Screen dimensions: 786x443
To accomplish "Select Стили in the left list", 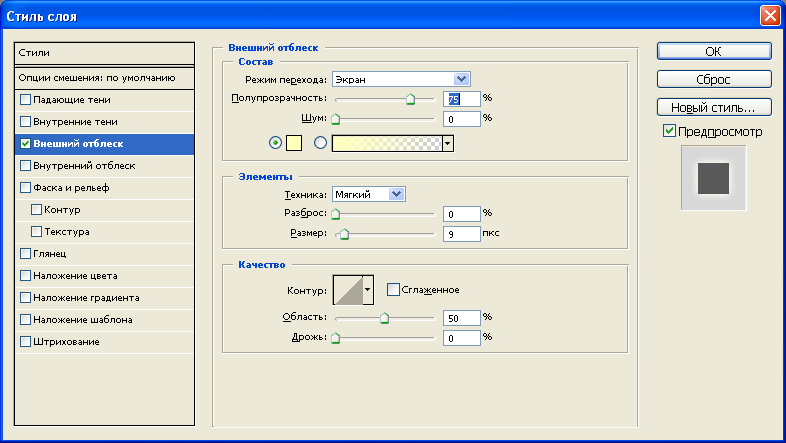I will coord(104,53).
